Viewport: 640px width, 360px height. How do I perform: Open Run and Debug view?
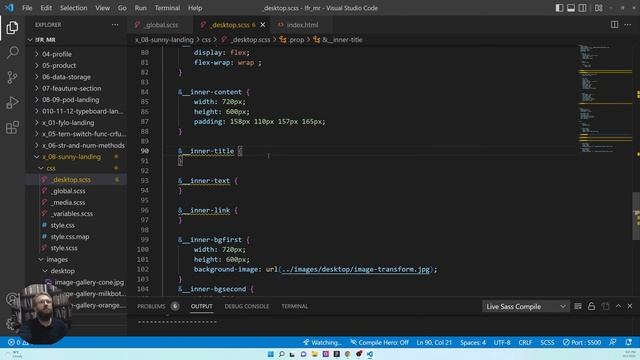point(12,102)
